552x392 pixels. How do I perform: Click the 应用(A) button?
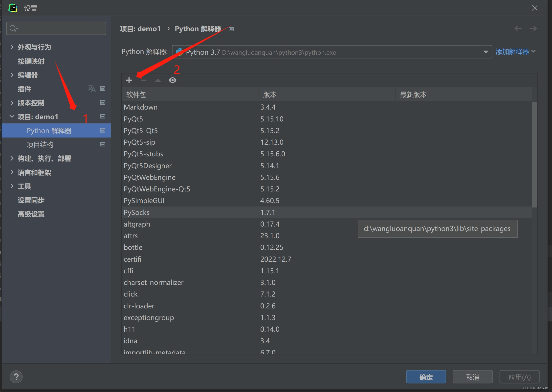519,377
